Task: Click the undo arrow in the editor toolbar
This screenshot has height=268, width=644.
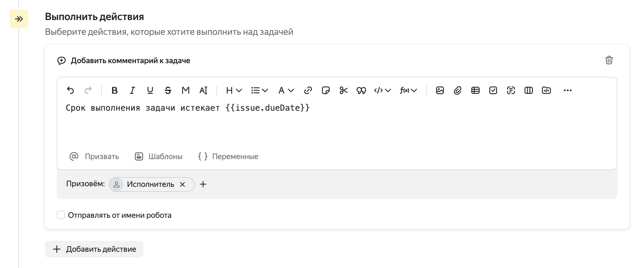Action: (70, 90)
